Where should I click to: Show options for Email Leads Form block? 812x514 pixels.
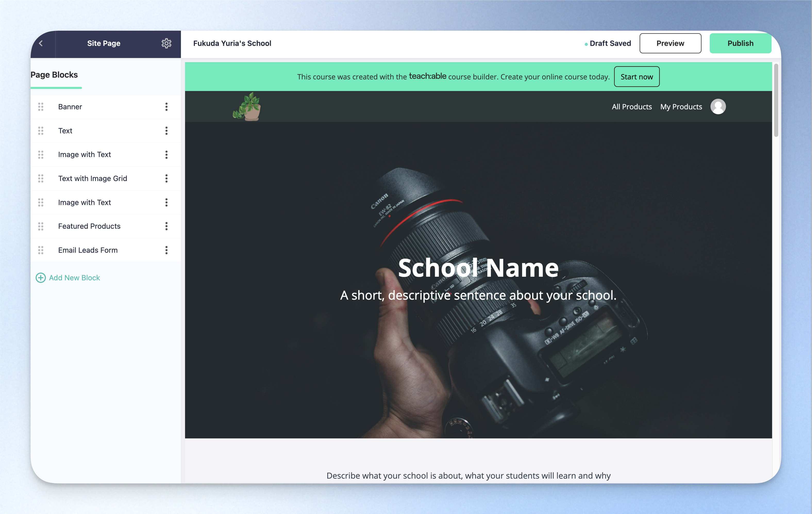coord(166,250)
